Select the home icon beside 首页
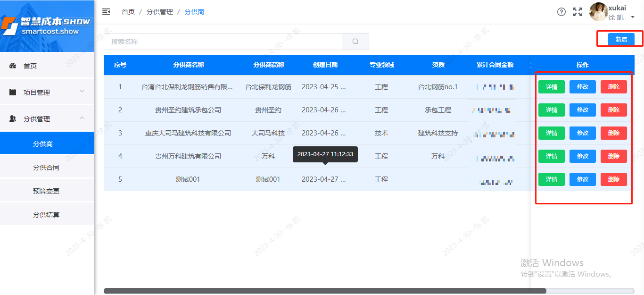 pos(13,67)
